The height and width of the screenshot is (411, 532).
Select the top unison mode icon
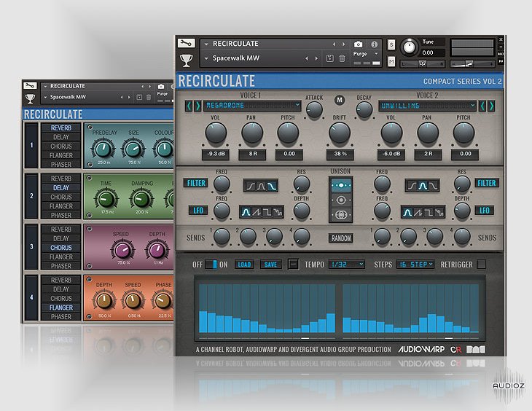pyautogui.click(x=340, y=186)
